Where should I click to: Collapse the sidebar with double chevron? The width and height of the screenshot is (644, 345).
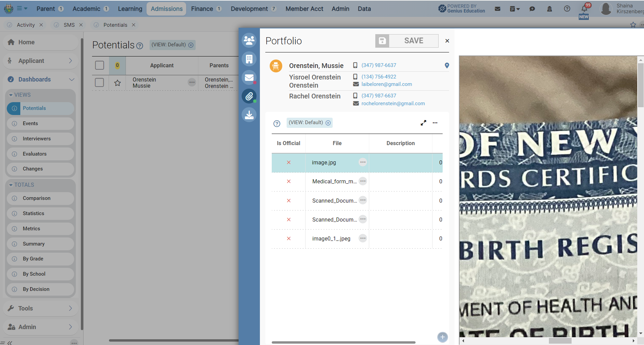(x=10, y=343)
